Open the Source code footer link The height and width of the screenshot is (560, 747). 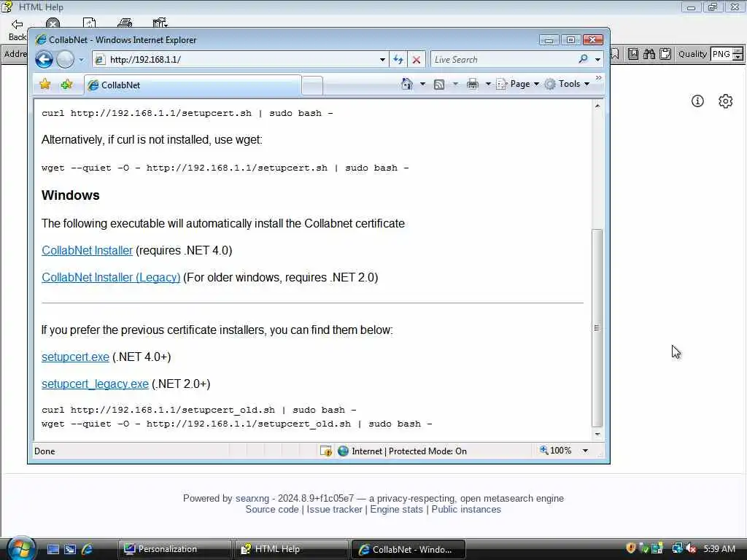coord(272,509)
